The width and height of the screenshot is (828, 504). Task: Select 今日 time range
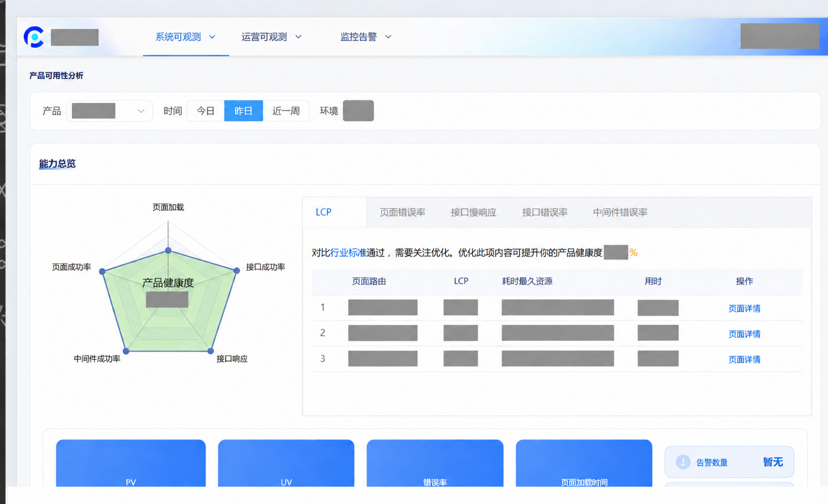(206, 111)
